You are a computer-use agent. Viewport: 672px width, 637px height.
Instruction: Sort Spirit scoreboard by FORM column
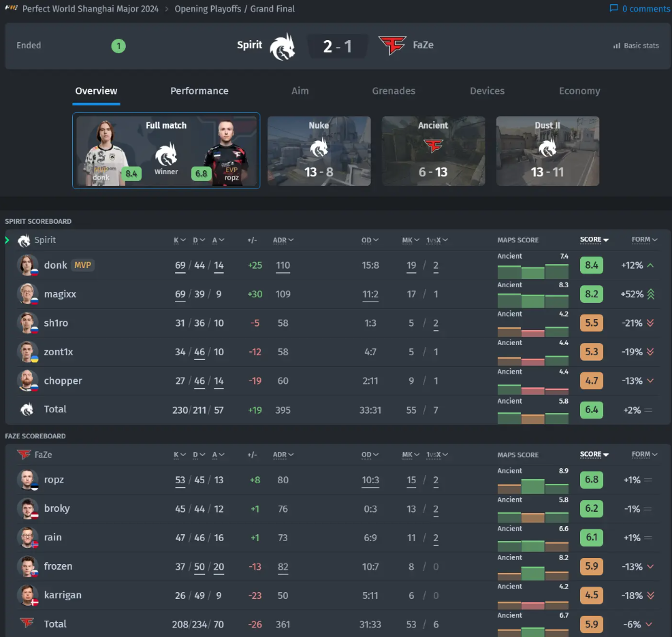tap(644, 240)
